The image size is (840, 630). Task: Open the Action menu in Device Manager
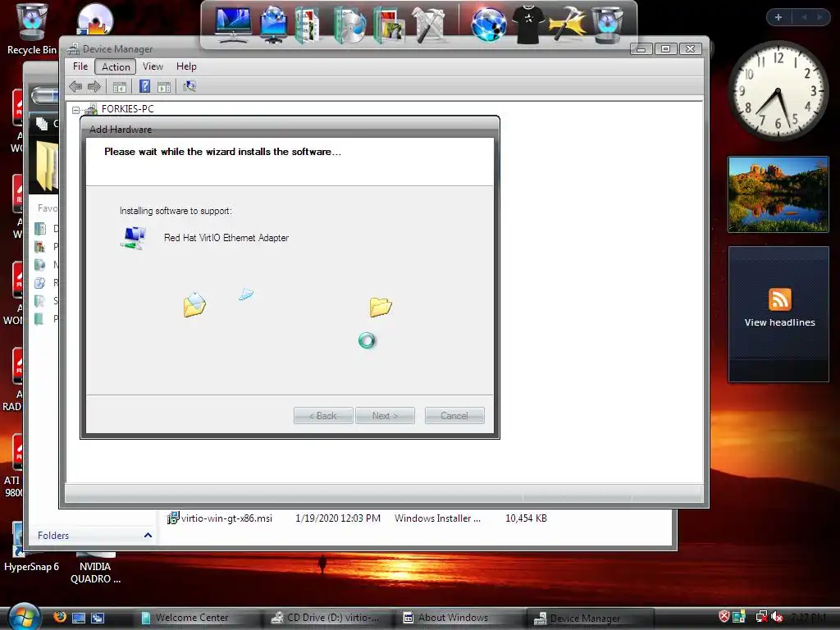pyautogui.click(x=116, y=66)
